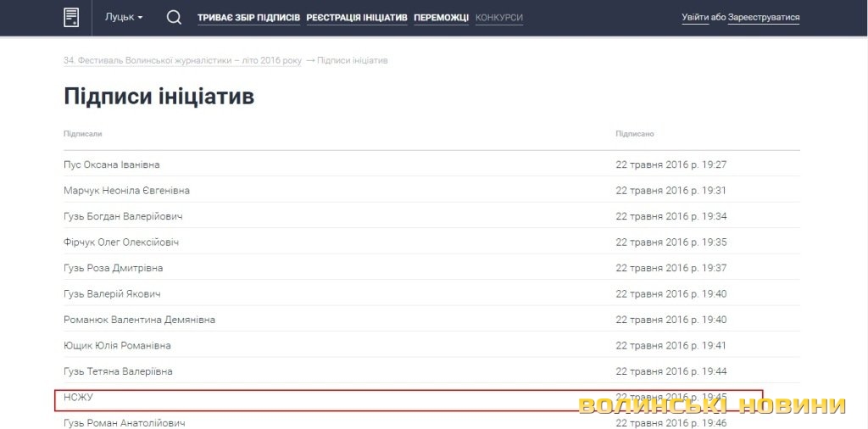This screenshot has width=868, height=429.
Task: Click signer Гузь Богдан Валерійович
Action: [x=123, y=216]
